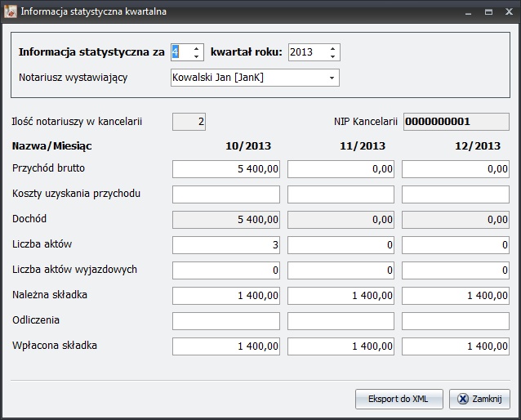Click Przychód brutto field for 12/2013
The width and height of the screenshot is (521, 420).
[x=455, y=169]
